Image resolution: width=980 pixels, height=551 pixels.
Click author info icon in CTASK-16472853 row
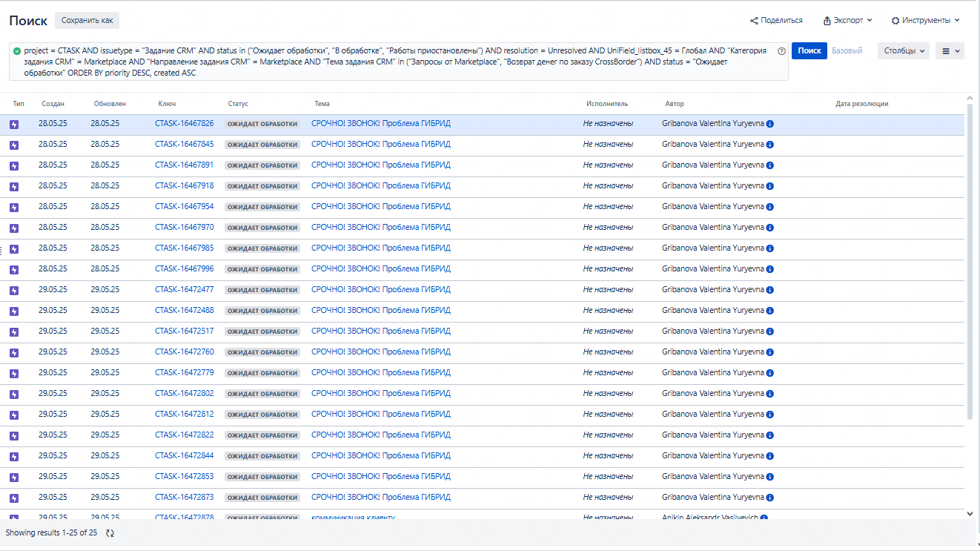click(x=770, y=477)
